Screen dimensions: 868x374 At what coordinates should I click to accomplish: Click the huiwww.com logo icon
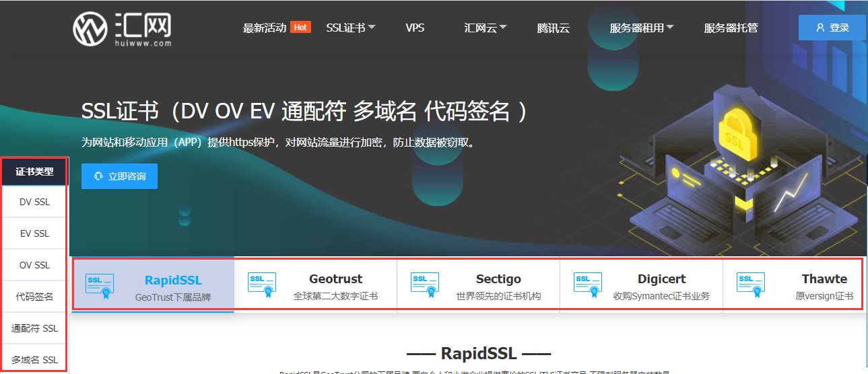(x=91, y=28)
